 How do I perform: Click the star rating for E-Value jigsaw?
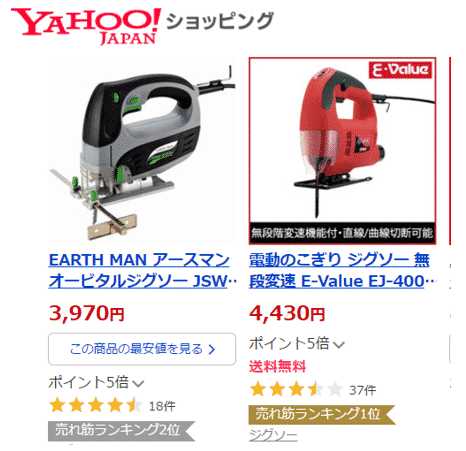pyautogui.click(x=296, y=390)
